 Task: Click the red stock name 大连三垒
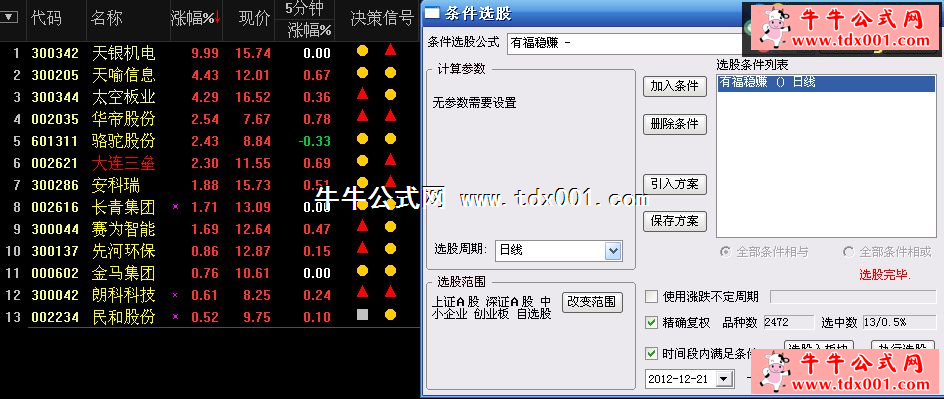(123, 163)
